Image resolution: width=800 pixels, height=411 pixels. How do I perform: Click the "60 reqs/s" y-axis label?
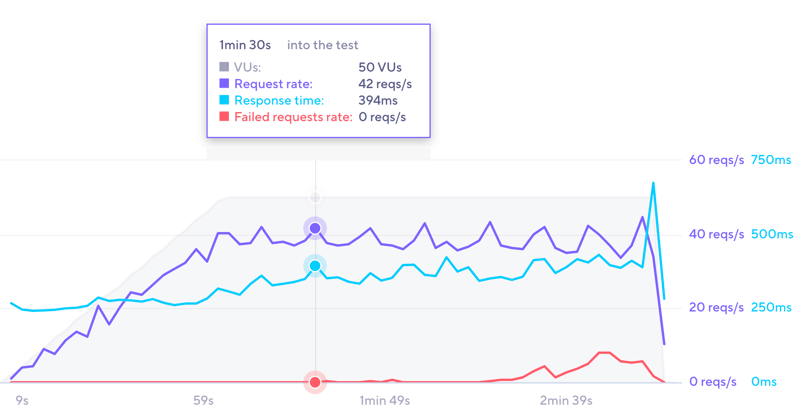pyautogui.click(x=714, y=160)
